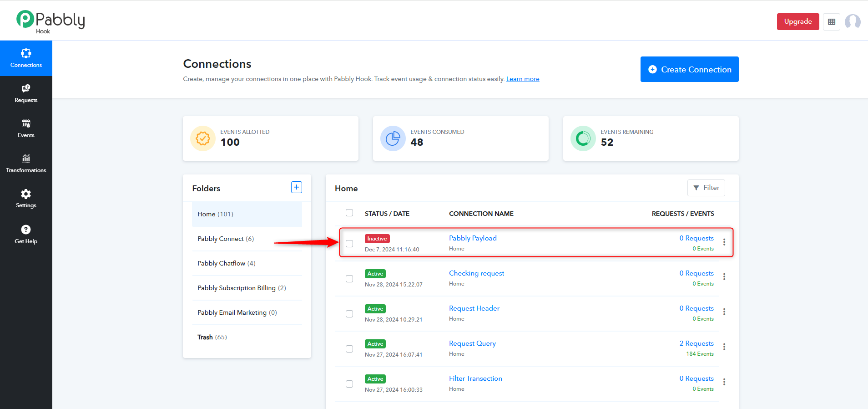Open the Pabbly Payload connection
This screenshot has width=868, height=409.
point(473,238)
